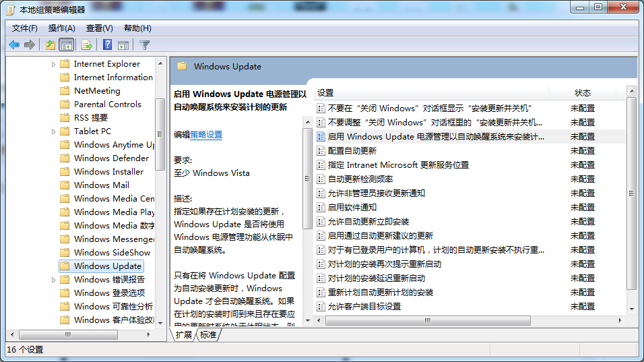The image size is (644, 362).
Task: Click the Export List toolbar icon
Action: (86, 45)
